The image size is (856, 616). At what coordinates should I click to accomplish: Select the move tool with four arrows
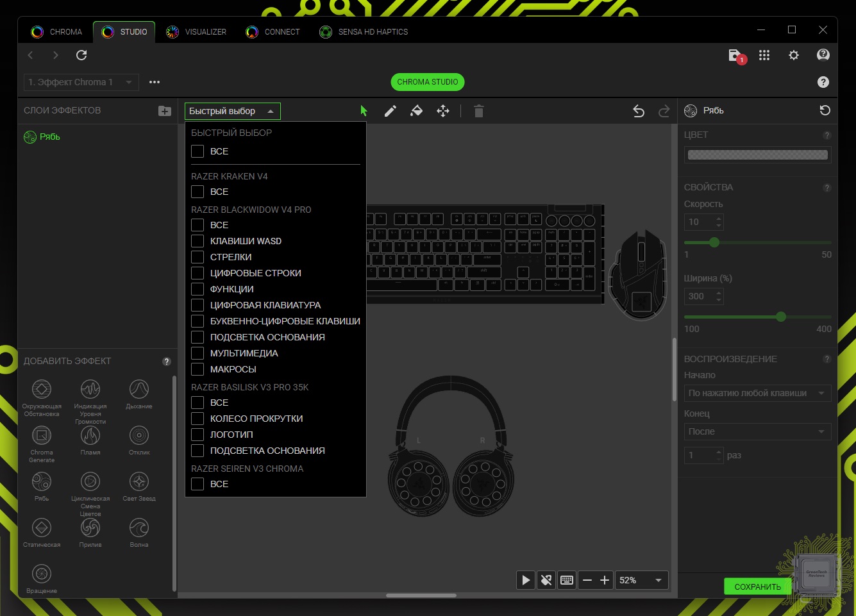tap(443, 111)
